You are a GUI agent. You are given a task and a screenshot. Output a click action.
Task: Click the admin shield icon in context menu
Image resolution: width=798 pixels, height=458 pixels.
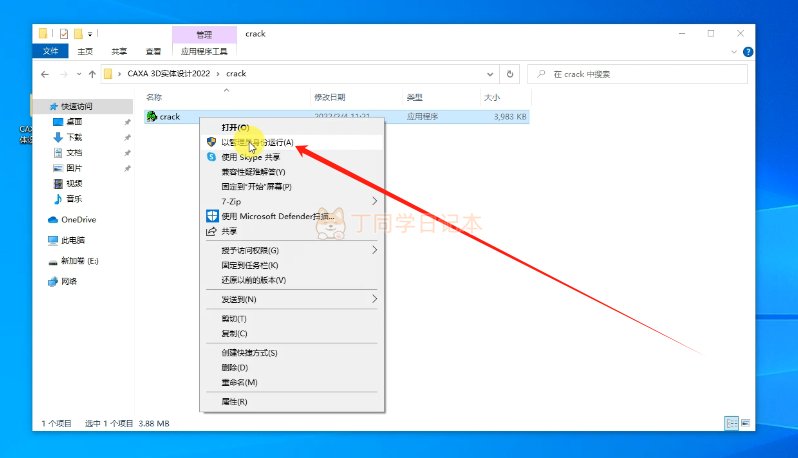(x=212, y=142)
